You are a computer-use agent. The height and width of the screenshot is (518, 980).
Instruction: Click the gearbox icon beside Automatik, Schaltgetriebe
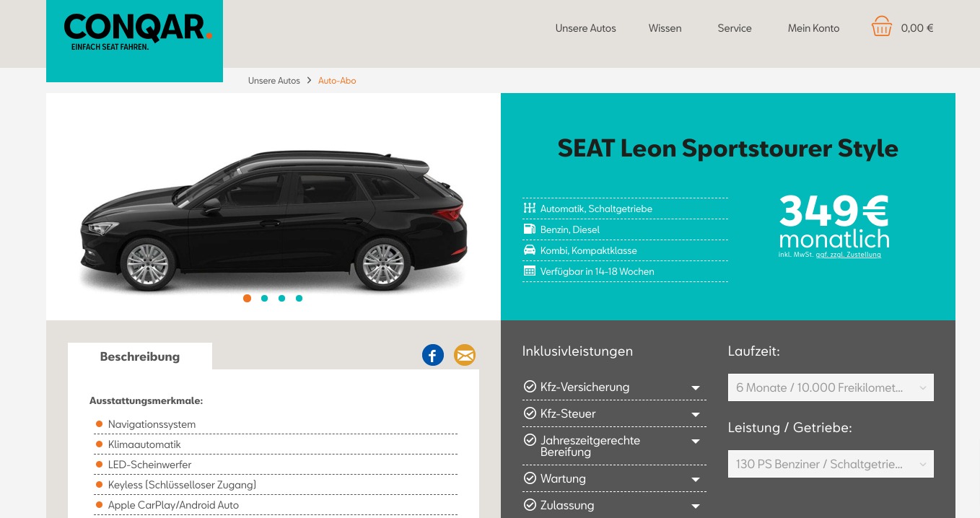[529, 208]
